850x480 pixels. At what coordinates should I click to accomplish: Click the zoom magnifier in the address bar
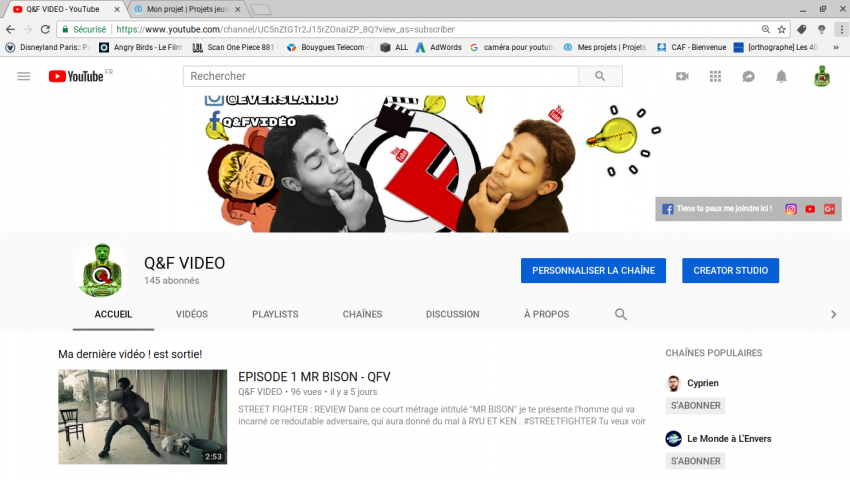(765, 29)
